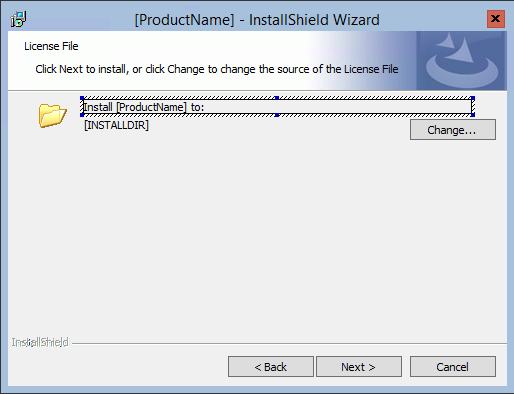Viewport: 514px width, 394px height.
Task: Grab the bottom-right blue selection handle
Action: coord(473,115)
